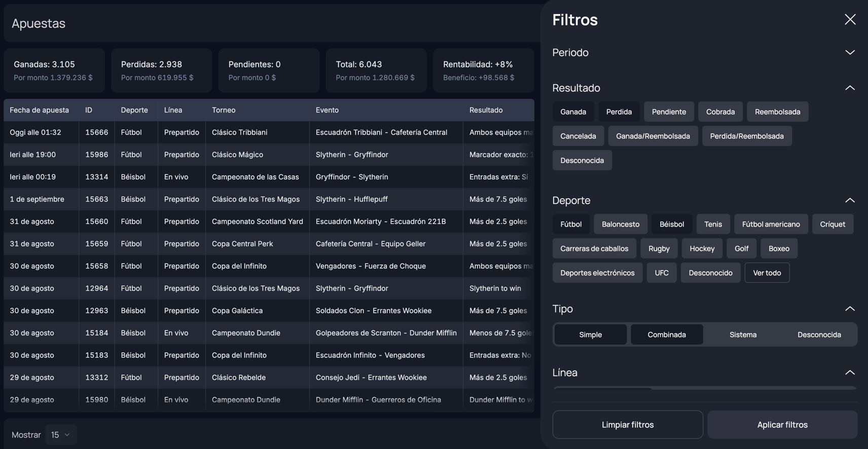This screenshot has width=868, height=449.
Task: Toggle the Ganada/Reembolsada result chip
Action: (x=653, y=136)
